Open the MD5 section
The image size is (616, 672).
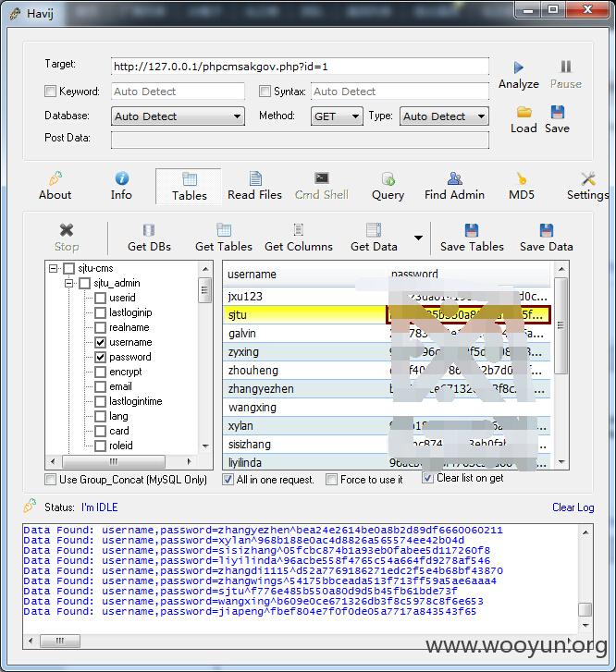click(x=522, y=187)
